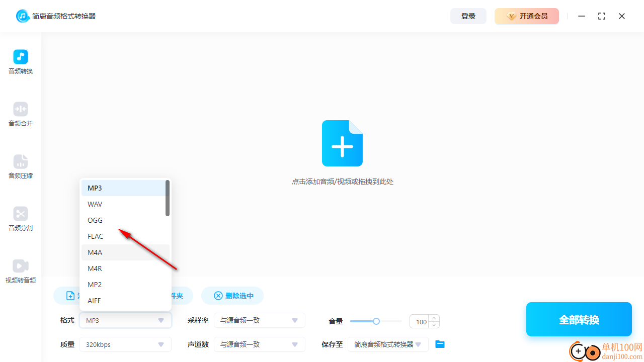Open the 音频分割 audio split tool
644x362 pixels.
click(x=21, y=219)
